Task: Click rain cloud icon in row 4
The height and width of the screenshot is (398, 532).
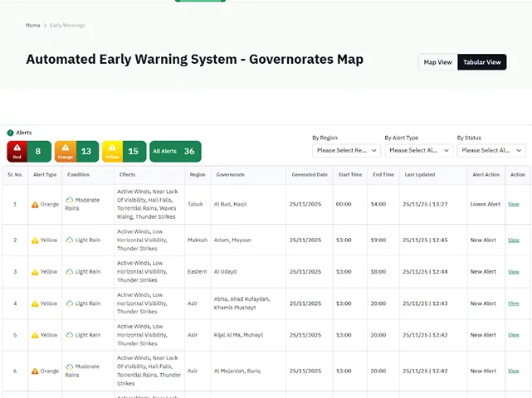Action: coord(70,303)
